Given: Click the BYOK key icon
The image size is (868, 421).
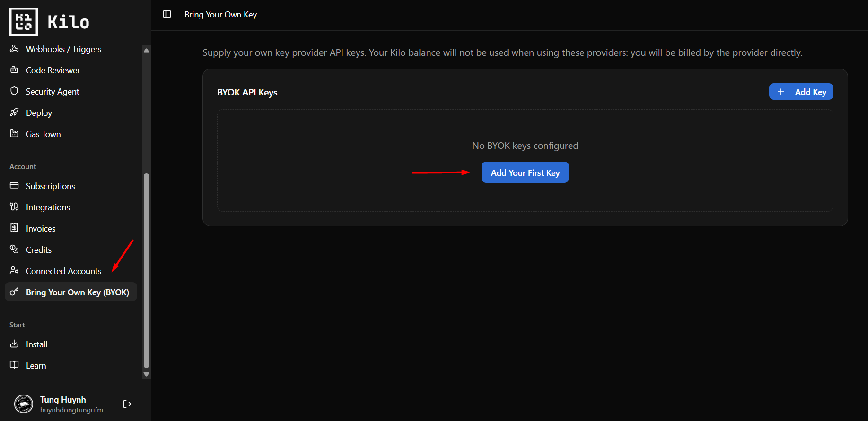Looking at the screenshot, I should (14, 292).
